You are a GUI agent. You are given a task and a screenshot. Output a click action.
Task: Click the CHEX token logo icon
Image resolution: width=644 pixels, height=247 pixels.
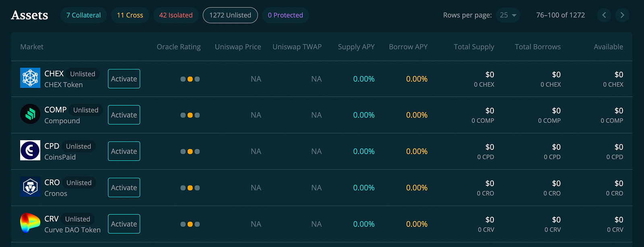30,78
